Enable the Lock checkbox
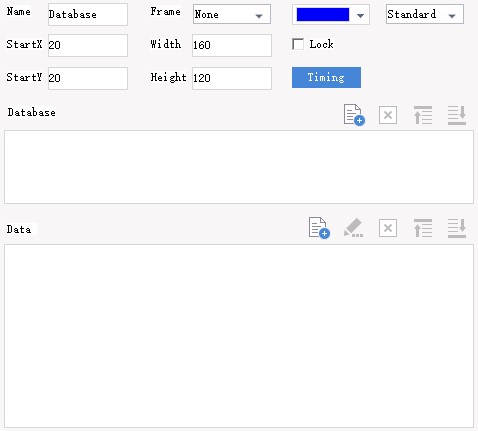This screenshot has width=478, height=431. click(298, 44)
